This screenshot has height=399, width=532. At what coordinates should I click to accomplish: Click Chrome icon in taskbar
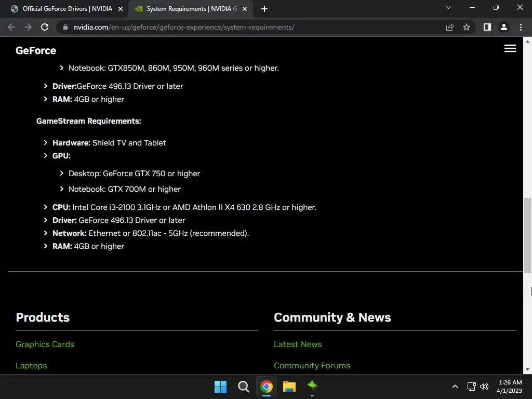267,387
